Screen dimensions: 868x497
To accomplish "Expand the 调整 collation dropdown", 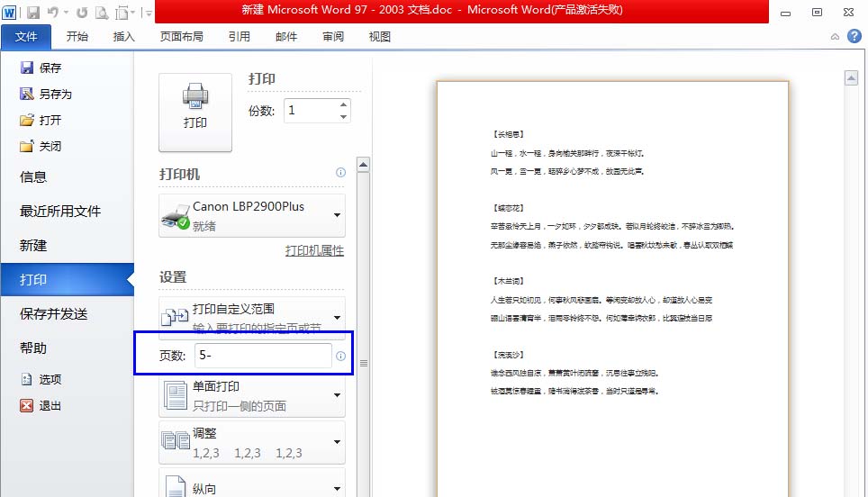I will pyautogui.click(x=337, y=441).
